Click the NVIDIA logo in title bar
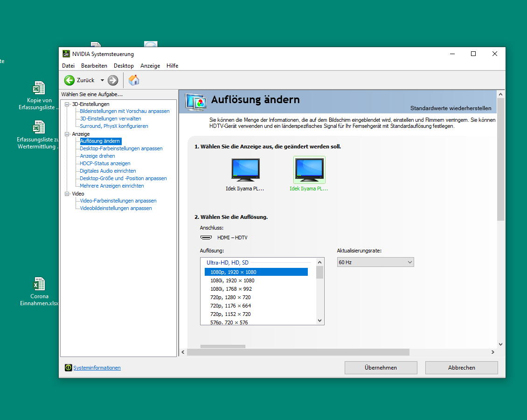This screenshot has width=527, height=420. [x=66, y=54]
